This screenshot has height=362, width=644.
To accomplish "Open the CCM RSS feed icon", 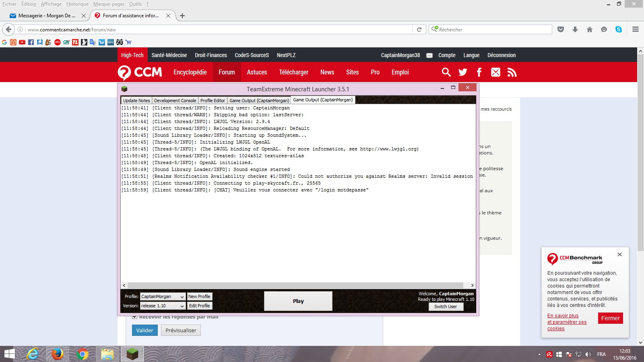I will tap(512, 72).
